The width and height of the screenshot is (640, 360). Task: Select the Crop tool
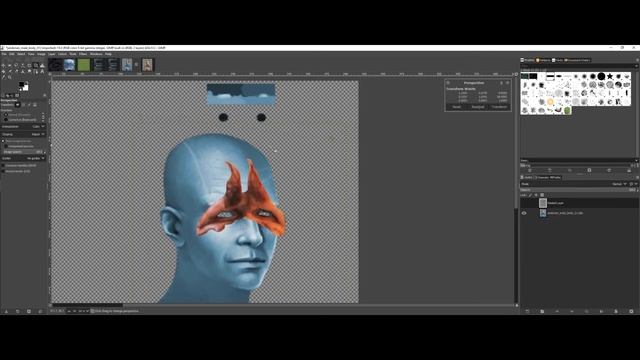pos(29,65)
